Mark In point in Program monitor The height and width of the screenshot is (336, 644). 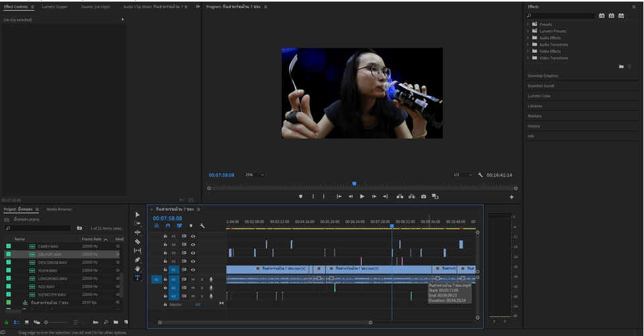pyautogui.click(x=313, y=197)
